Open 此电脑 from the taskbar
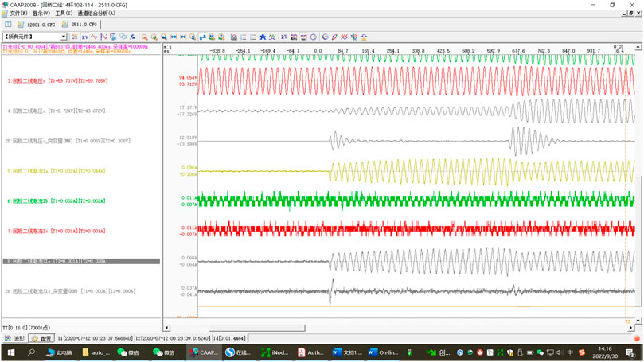Viewport: 644px width, 362px height. click(60, 352)
